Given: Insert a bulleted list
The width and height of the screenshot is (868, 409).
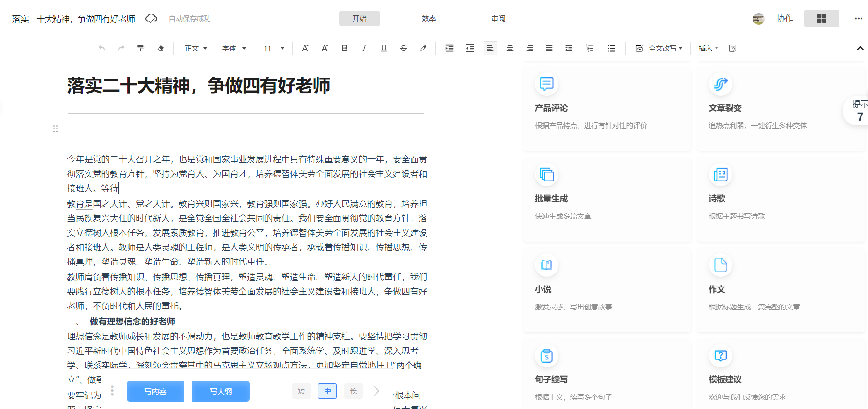Looking at the screenshot, I should click(611, 48).
